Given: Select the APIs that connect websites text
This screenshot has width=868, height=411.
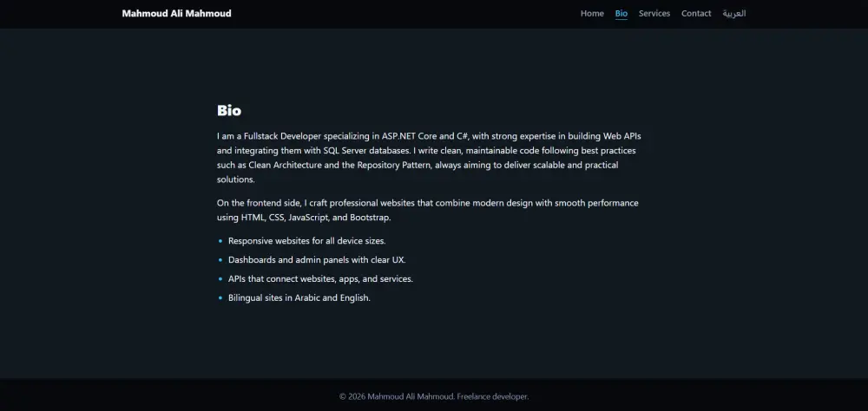Looking at the screenshot, I should point(320,279).
